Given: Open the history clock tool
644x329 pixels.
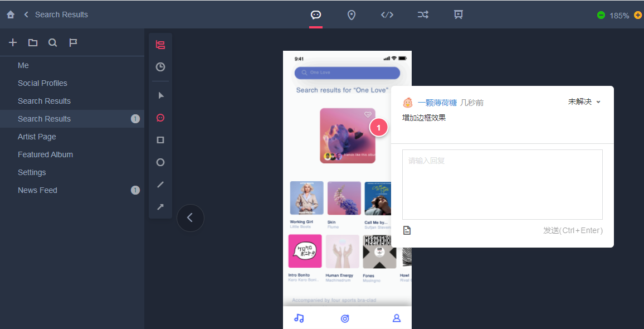Looking at the screenshot, I should coord(160,67).
